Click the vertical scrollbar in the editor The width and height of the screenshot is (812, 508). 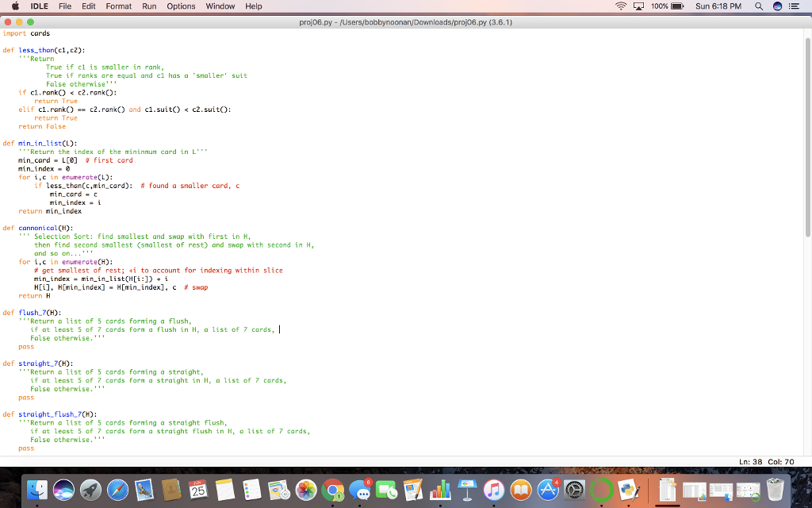[x=807, y=238]
